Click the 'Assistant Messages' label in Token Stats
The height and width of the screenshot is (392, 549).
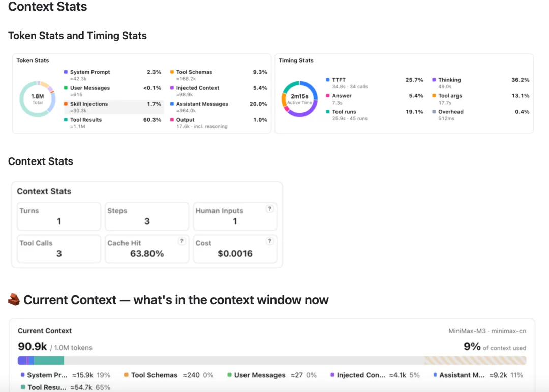[202, 104]
